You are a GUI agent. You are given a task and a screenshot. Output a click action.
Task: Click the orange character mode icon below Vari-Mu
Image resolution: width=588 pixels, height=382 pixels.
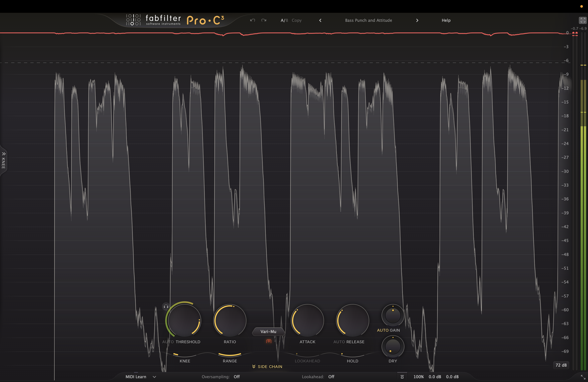click(x=269, y=341)
